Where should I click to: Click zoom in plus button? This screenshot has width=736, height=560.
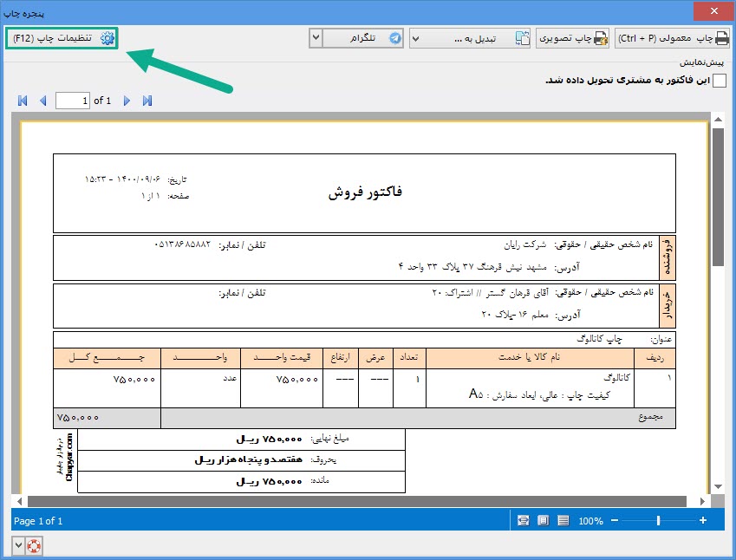(703, 521)
